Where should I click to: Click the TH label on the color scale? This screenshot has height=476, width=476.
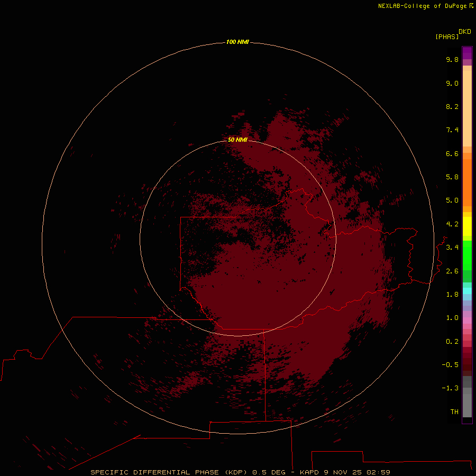pyautogui.click(x=454, y=411)
